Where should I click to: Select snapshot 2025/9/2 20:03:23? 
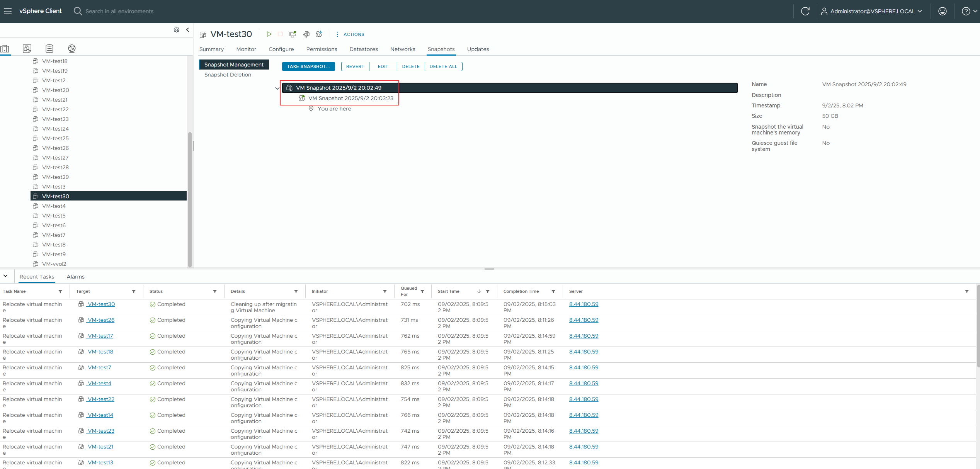[351, 98]
